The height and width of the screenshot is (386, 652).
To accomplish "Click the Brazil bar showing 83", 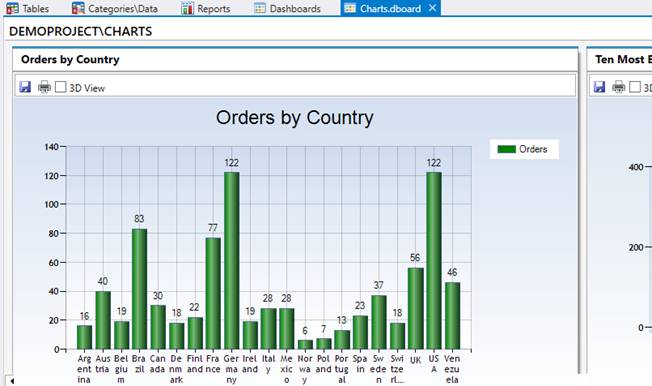I will [140, 289].
